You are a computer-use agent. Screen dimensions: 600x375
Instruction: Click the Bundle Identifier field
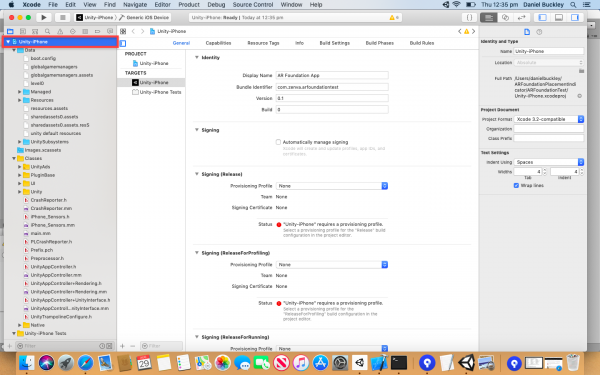click(x=332, y=87)
